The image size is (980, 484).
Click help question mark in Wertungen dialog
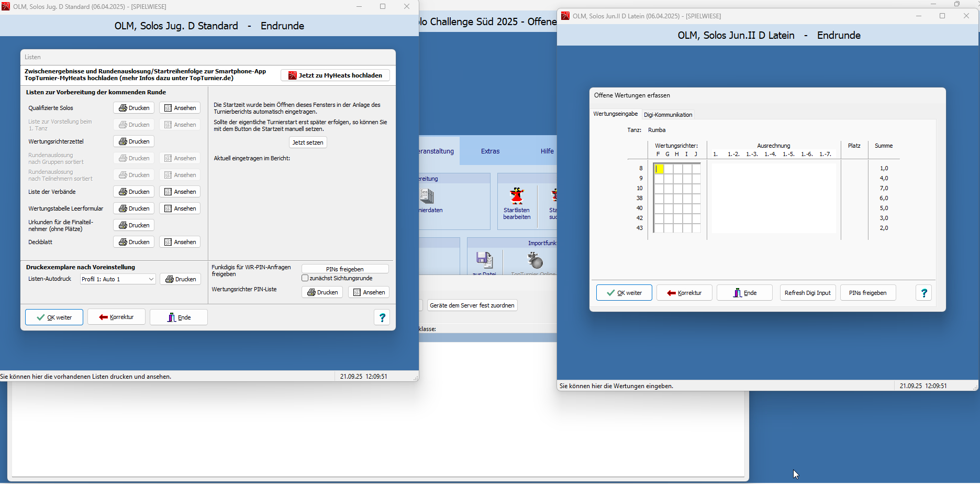tap(923, 293)
